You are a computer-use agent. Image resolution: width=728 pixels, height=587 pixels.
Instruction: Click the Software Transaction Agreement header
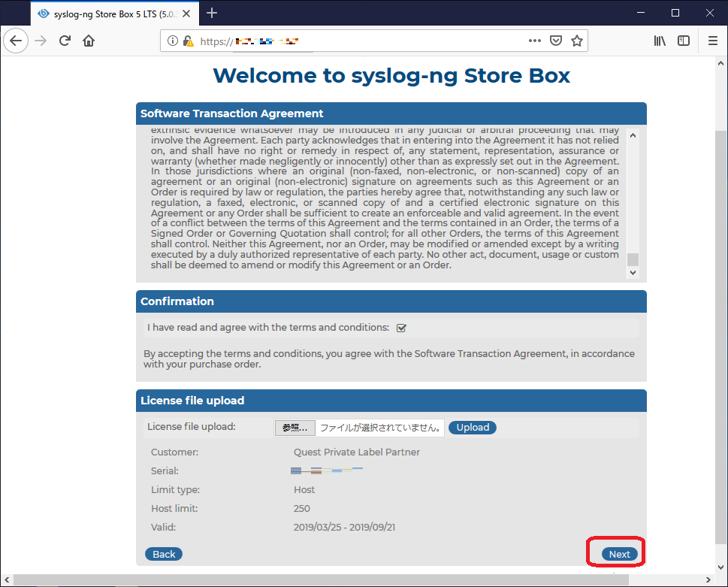pos(391,113)
